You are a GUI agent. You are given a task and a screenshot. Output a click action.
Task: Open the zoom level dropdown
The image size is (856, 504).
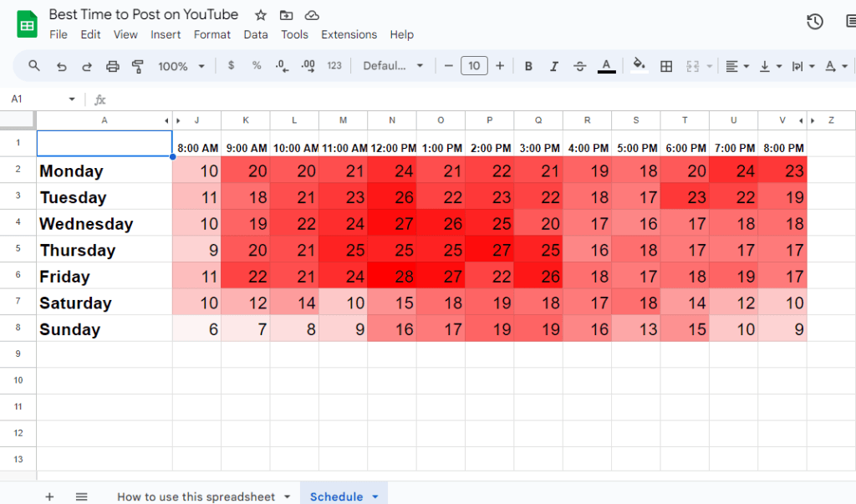[181, 65]
